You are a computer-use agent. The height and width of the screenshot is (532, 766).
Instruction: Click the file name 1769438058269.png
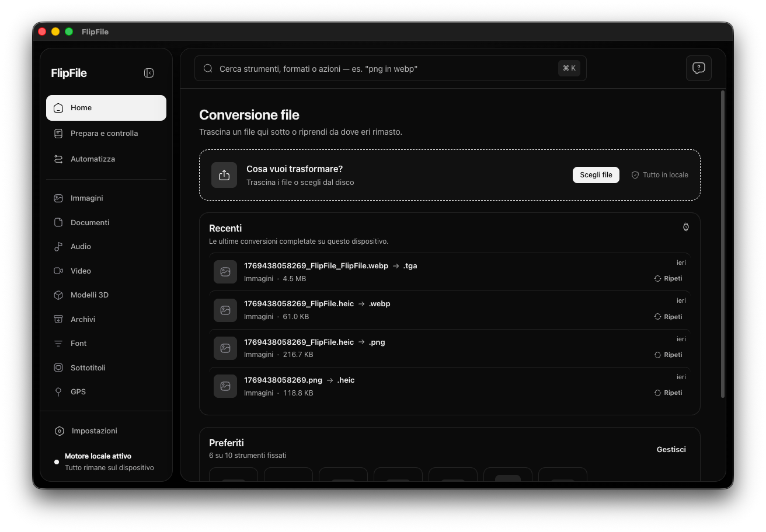pyautogui.click(x=283, y=380)
